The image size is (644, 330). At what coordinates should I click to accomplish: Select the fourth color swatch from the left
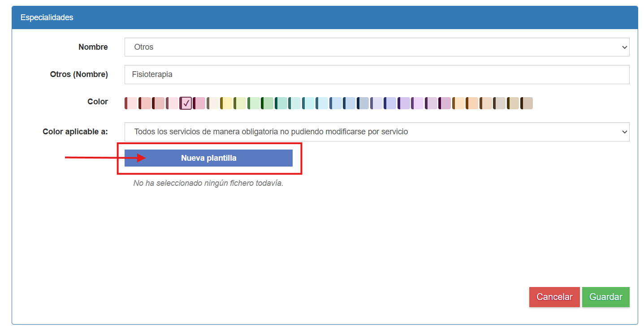click(x=172, y=103)
